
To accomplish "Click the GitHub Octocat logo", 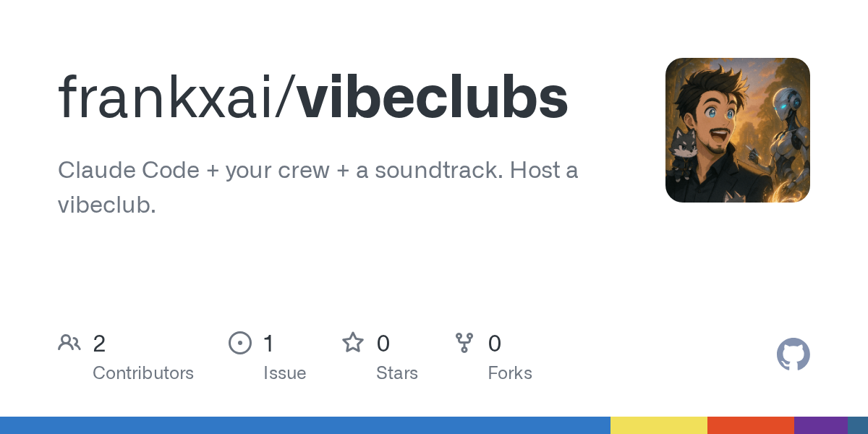I will point(793,355).
